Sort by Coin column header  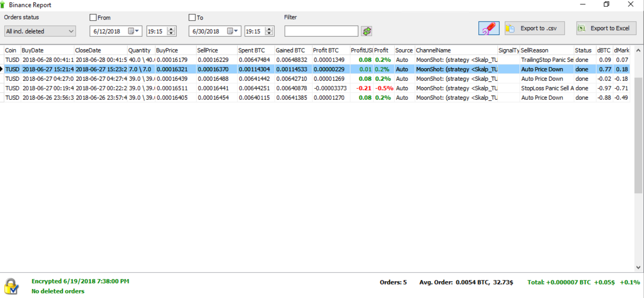click(x=12, y=50)
